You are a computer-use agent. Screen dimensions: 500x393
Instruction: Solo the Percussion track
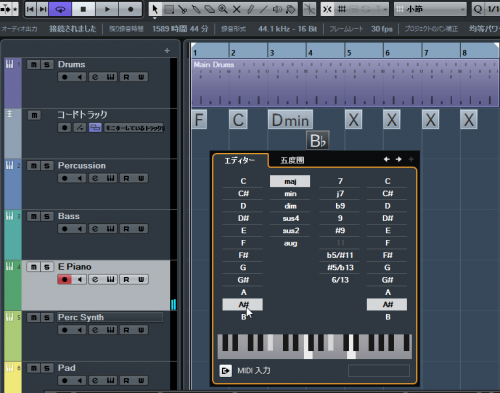(x=47, y=166)
